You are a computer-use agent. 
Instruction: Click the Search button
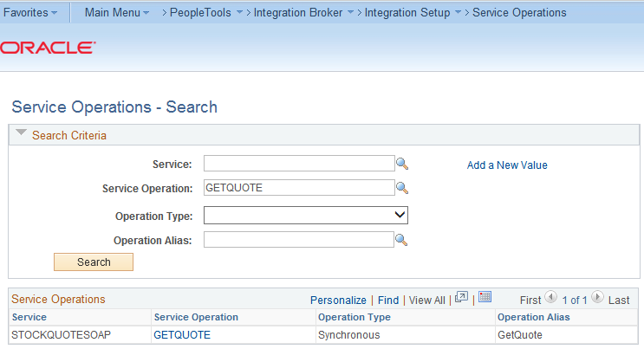click(94, 262)
